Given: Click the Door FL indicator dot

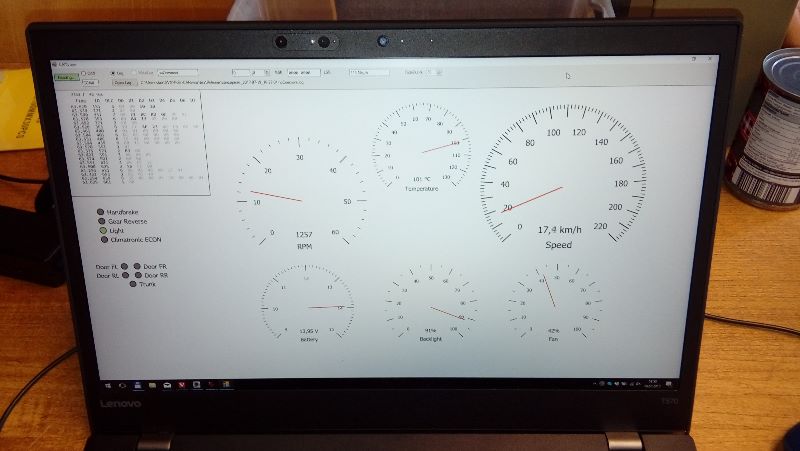Looking at the screenshot, I should [124, 267].
